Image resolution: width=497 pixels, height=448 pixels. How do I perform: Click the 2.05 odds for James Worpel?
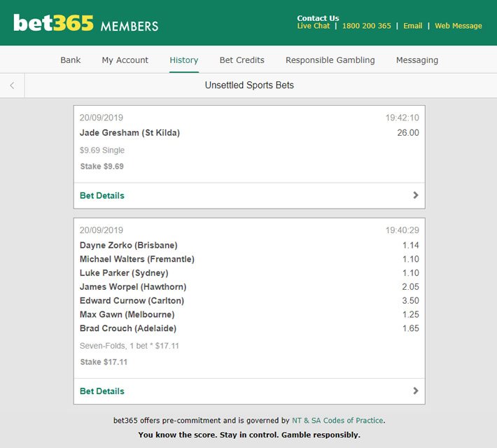pyautogui.click(x=410, y=286)
